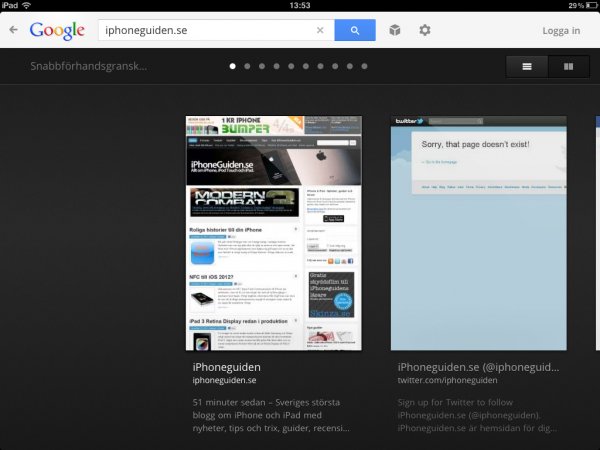Tap the '51 minuter sedan' result description
The image size is (600, 450).
271,415
